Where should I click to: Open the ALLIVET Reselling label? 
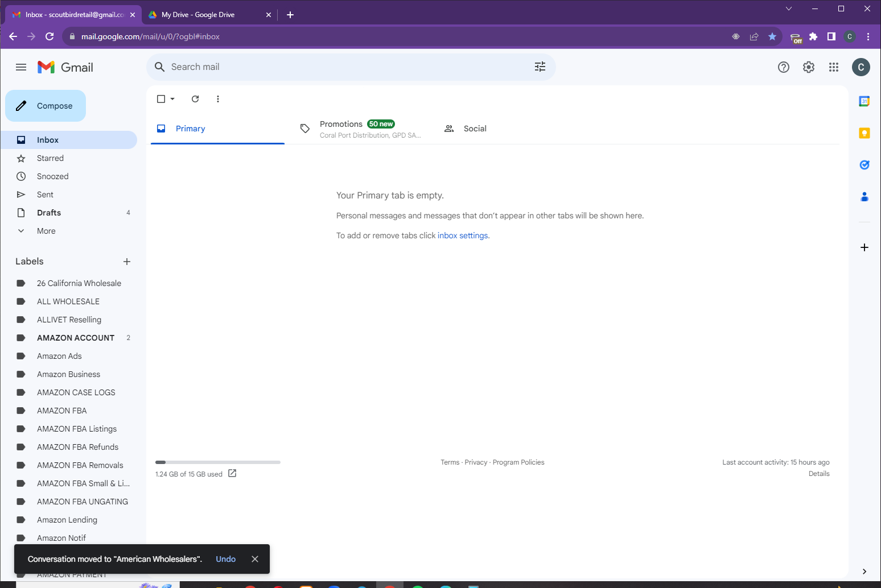[69, 320]
